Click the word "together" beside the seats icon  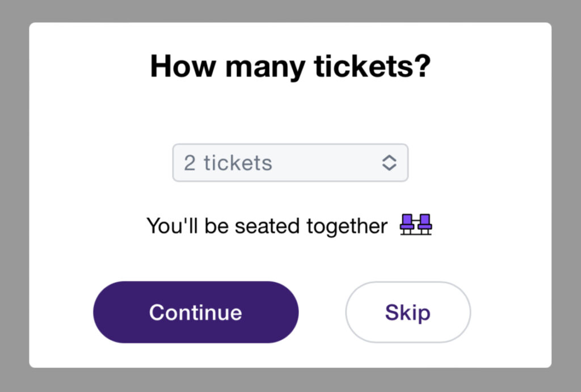347,226
